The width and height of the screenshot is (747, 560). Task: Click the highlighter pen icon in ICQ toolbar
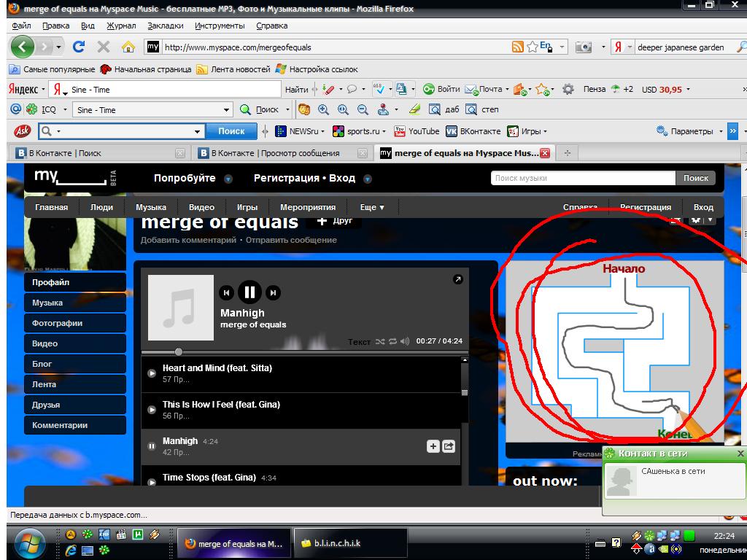414,109
